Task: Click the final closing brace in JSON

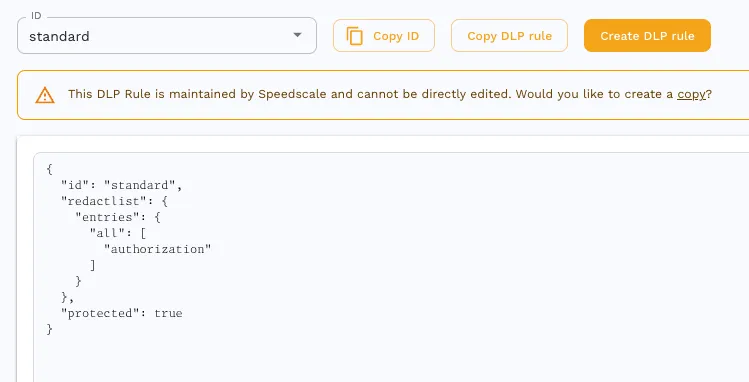Action: pyautogui.click(x=49, y=329)
